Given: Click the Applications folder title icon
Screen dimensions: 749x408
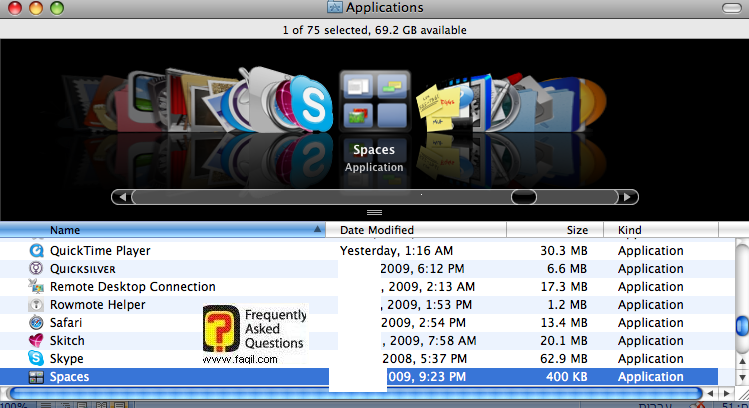Looking at the screenshot, I should click(334, 7).
